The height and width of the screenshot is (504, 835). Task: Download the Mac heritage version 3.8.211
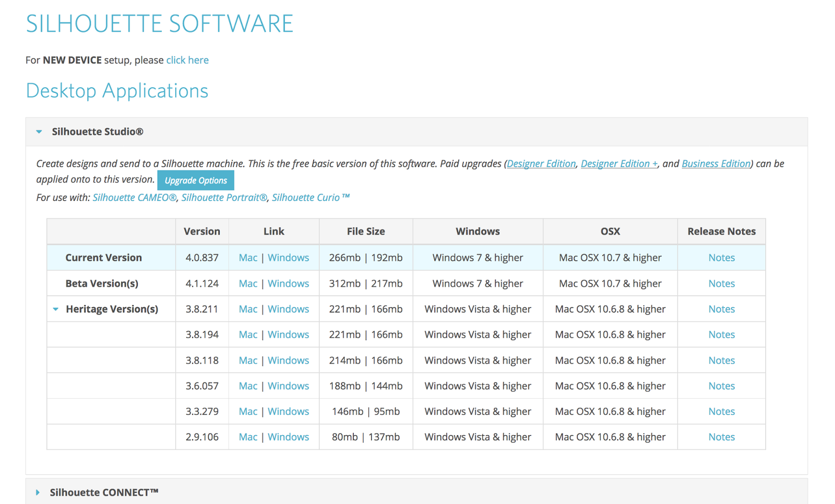pyautogui.click(x=248, y=309)
